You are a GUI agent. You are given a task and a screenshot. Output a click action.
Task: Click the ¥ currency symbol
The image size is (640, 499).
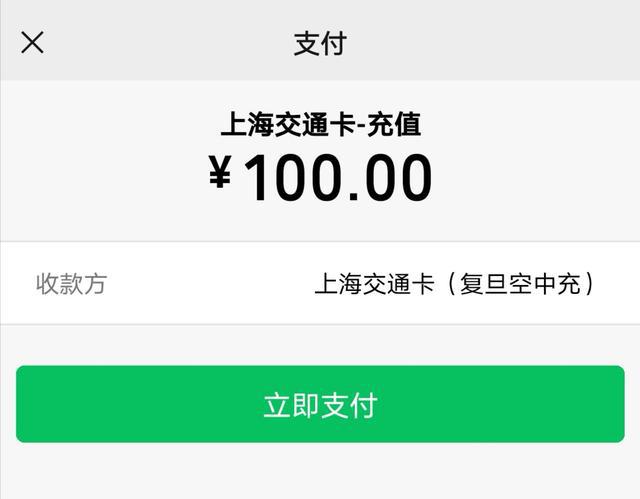pos(220,176)
